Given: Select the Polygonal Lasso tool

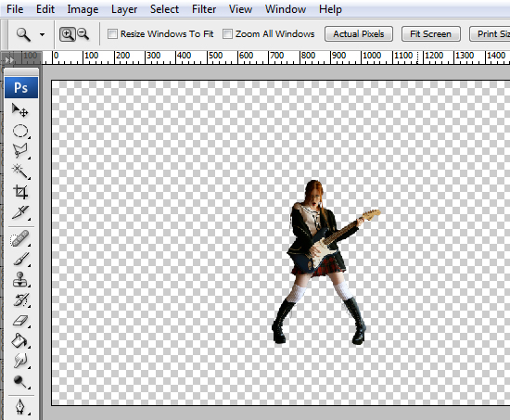Looking at the screenshot, I should [20, 151].
